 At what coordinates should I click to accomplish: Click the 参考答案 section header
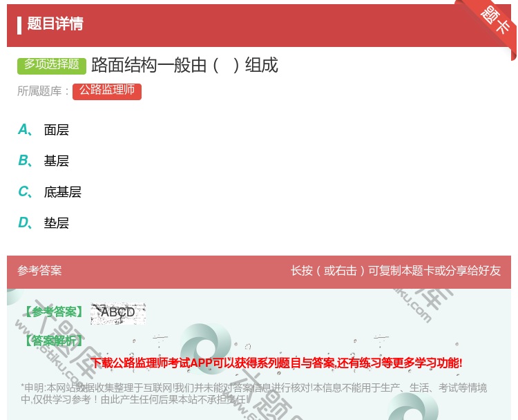pos(39,271)
